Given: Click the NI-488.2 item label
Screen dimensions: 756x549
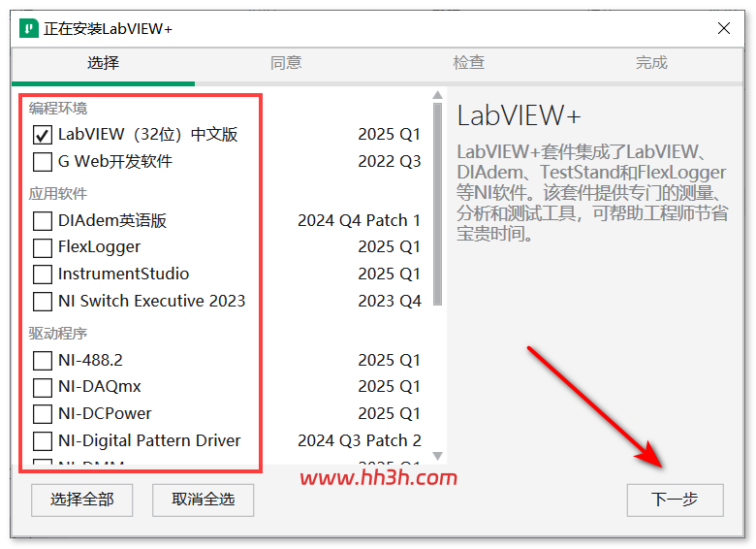Looking at the screenshot, I should pos(91,360).
